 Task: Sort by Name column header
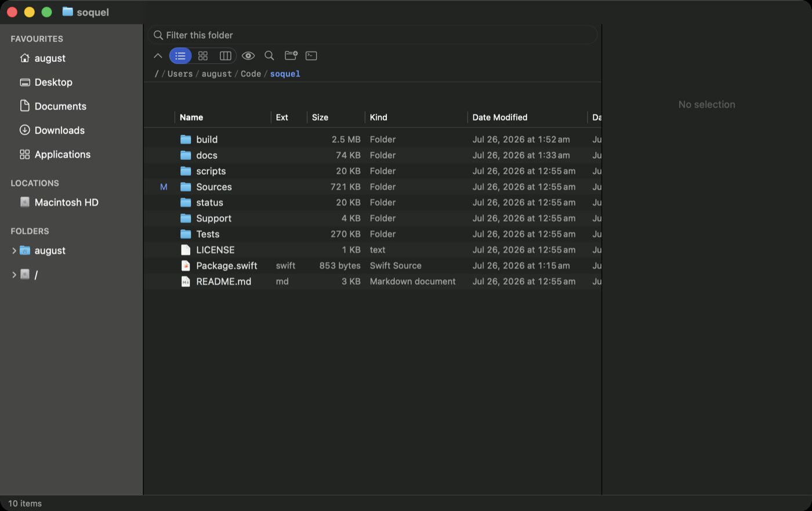(191, 117)
